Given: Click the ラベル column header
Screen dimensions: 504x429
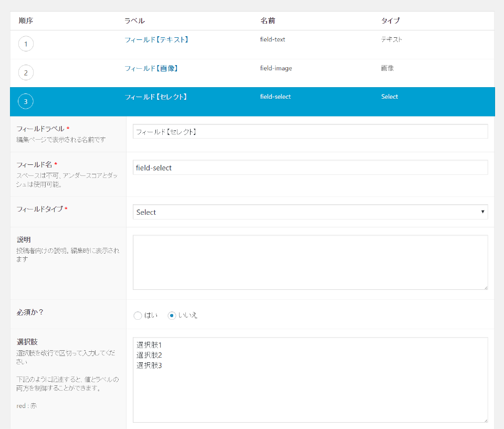Looking at the screenshot, I should (x=134, y=21).
